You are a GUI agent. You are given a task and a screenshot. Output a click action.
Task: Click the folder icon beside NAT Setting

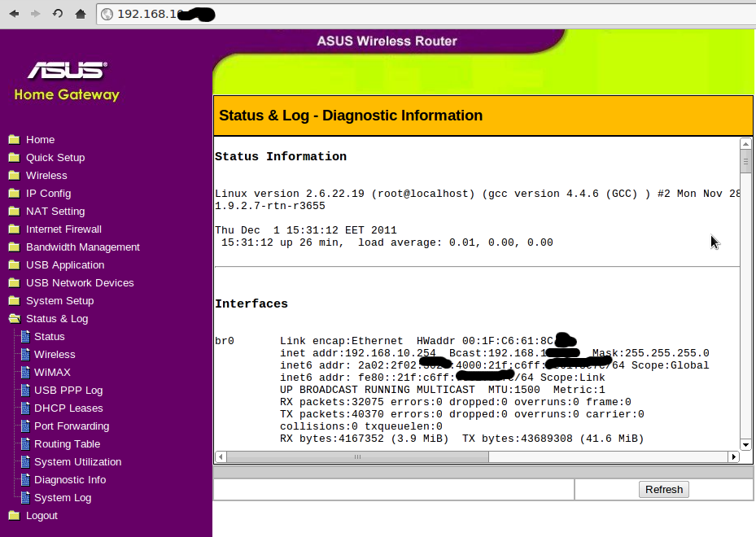[x=15, y=211]
